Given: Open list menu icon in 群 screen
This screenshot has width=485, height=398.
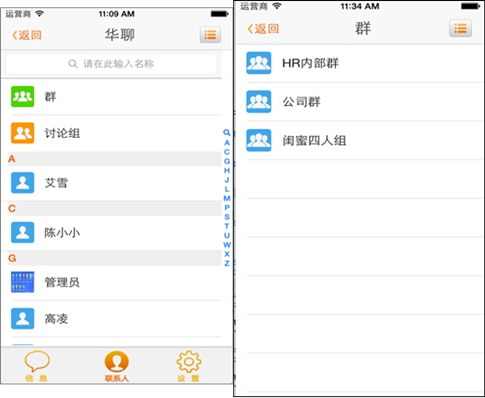Looking at the screenshot, I should 460,28.
